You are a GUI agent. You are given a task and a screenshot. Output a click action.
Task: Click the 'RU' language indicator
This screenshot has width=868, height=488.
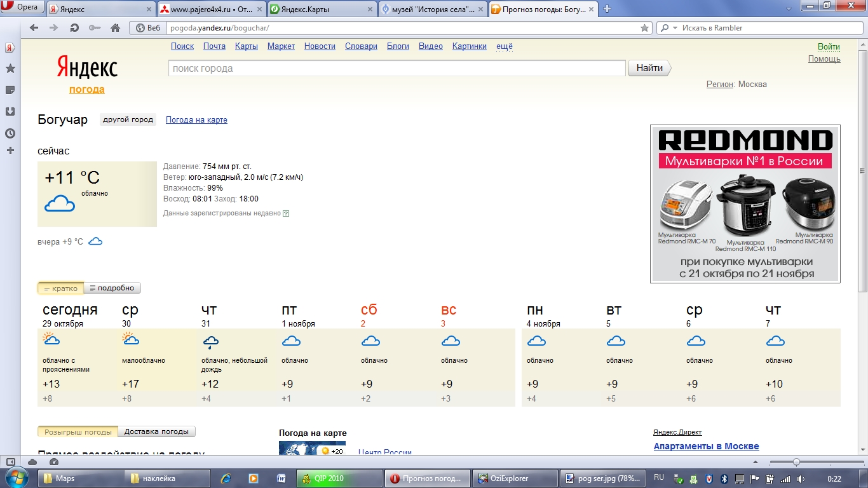(x=659, y=478)
